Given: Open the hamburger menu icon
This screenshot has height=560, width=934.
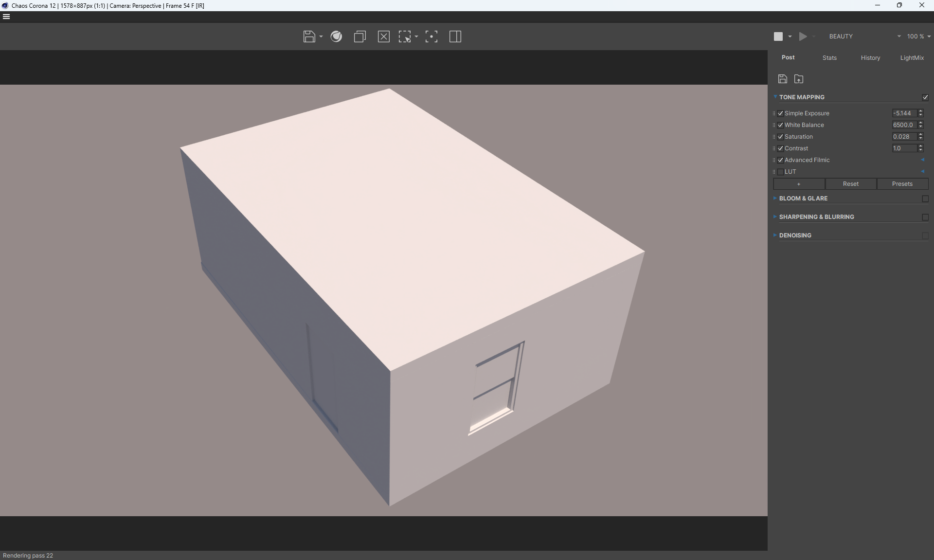Looking at the screenshot, I should coord(6,17).
